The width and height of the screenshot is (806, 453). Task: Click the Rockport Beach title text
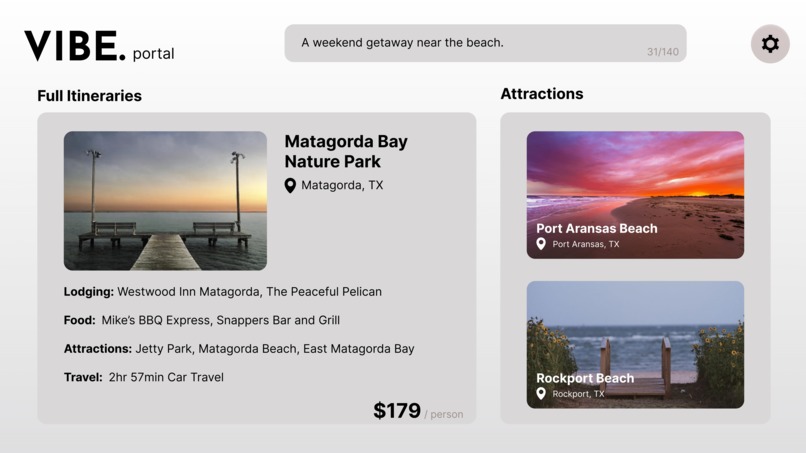click(x=585, y=378)
